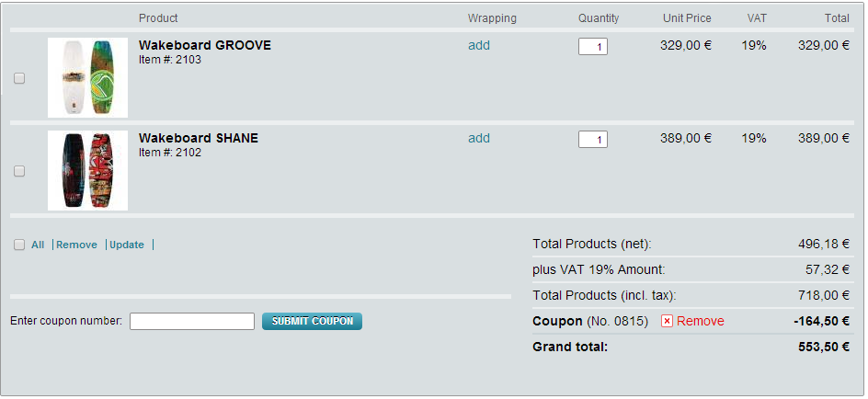Tick the checkbox for Wakeboard GROOVE

(x=19, y=78)
